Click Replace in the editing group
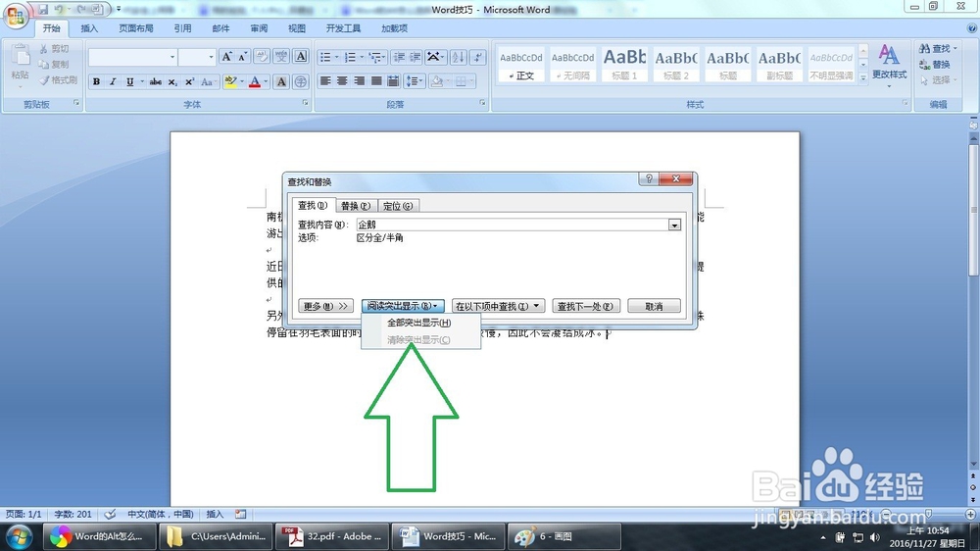This screenshot has width=980, height=551. pos(935,65)
